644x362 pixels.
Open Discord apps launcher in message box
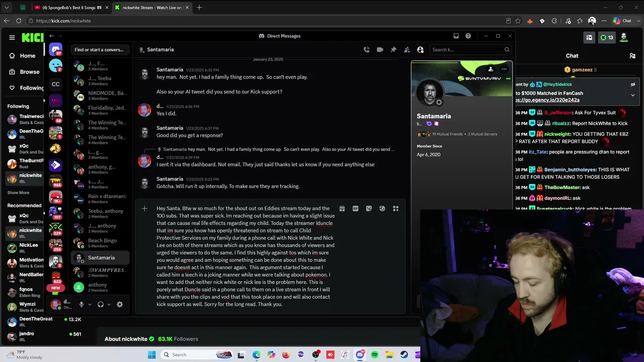click(396, 209)
